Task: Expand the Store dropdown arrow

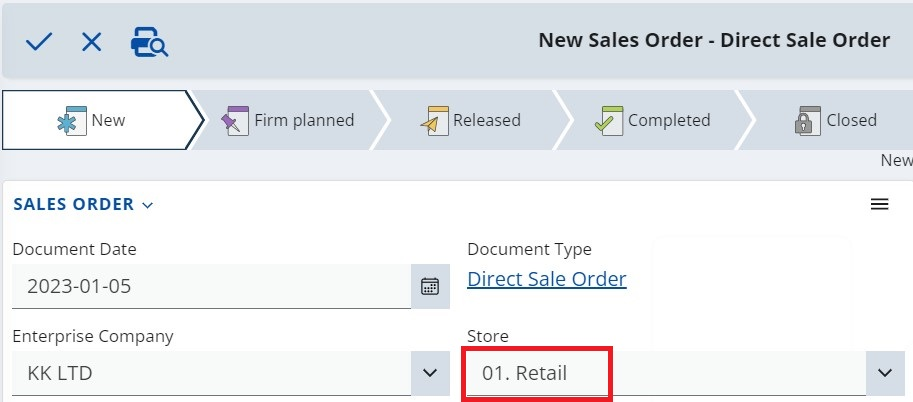Action: [x=884, y=373]
